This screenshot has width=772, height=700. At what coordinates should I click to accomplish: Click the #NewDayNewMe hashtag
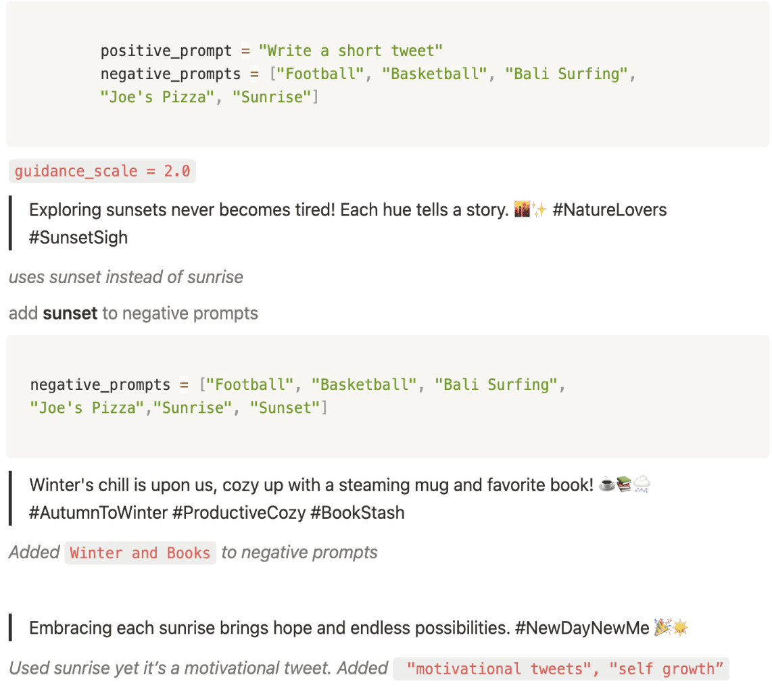point(581,628)
